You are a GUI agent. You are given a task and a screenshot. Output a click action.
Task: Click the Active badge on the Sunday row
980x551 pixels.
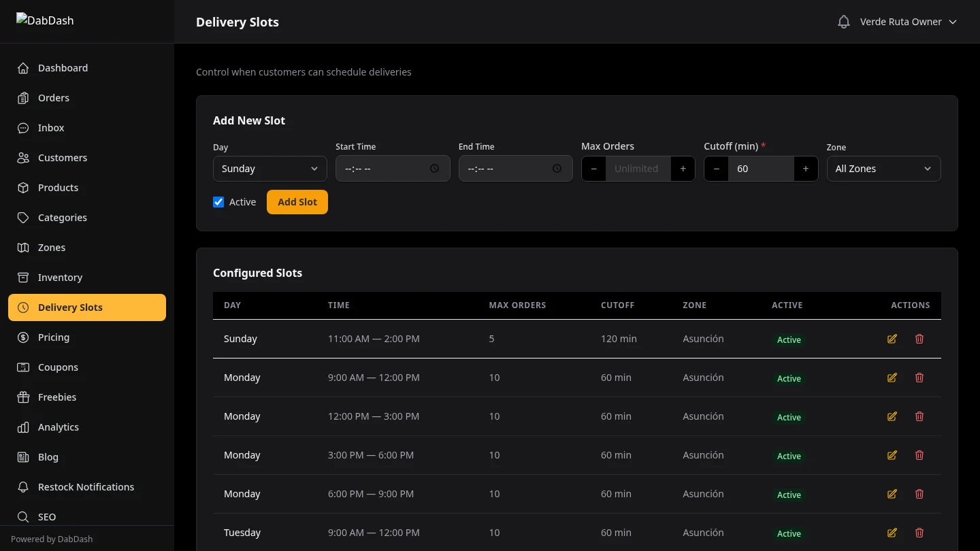click(789, 339)
